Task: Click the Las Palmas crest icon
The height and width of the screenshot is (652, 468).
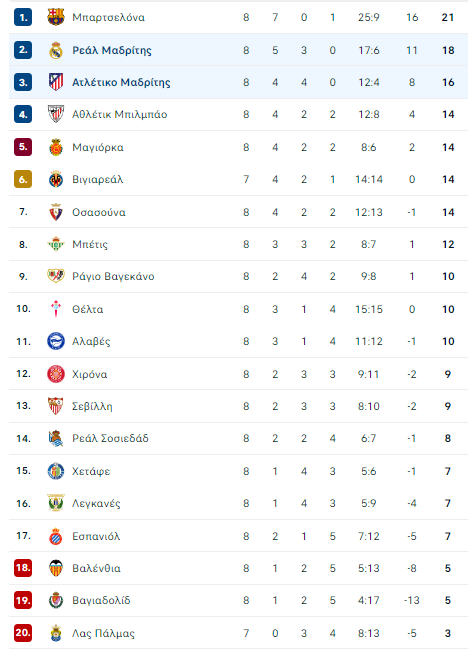Action: pyautogui.click(x=56, y=633)
